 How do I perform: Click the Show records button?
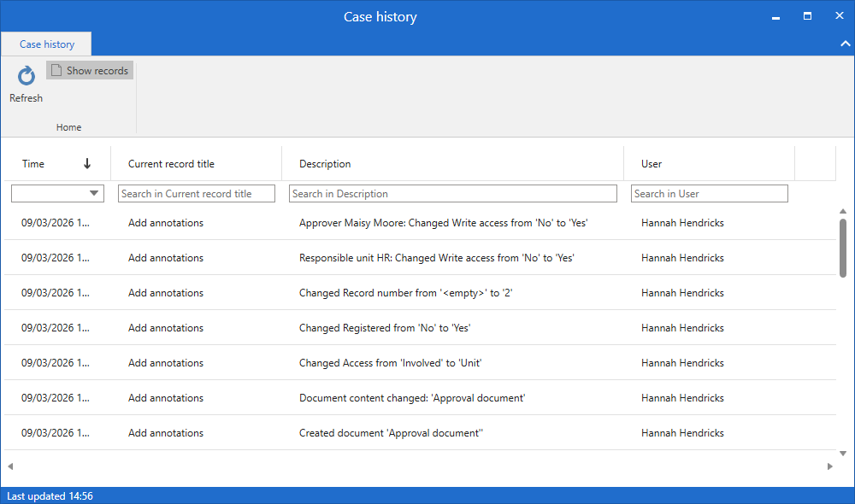pyautogui.click(x=90, y=70)
